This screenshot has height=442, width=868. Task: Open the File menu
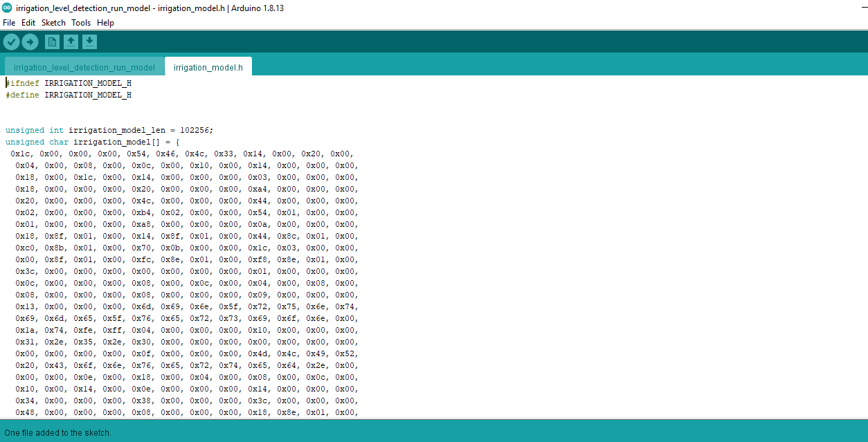(9, 23)
